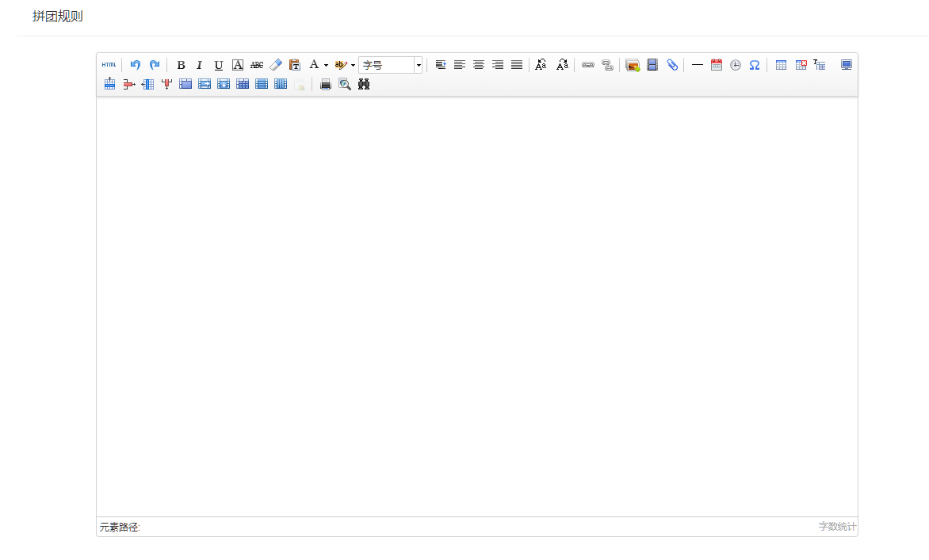This screenshot has height=560, width=929.
Task: Click the paste as plain text icon
Action: 294,65
